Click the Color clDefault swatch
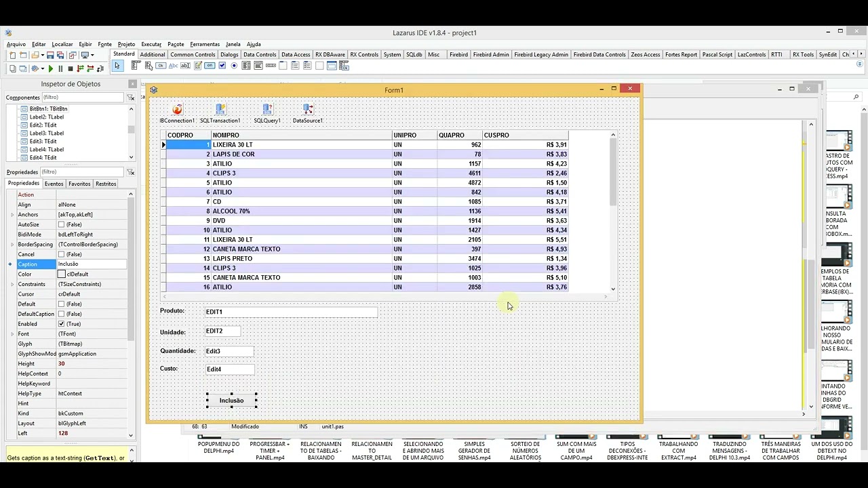Image resolution: width=868 pixels, height=488 pixels. [62, 274]
